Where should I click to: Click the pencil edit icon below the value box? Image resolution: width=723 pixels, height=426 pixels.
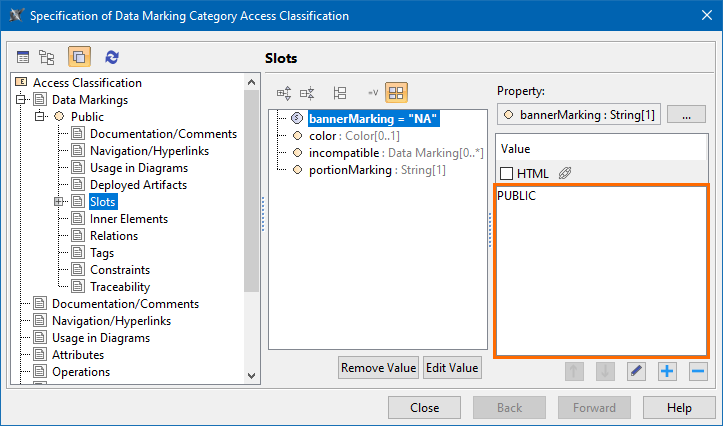click(x=636, y=371)
